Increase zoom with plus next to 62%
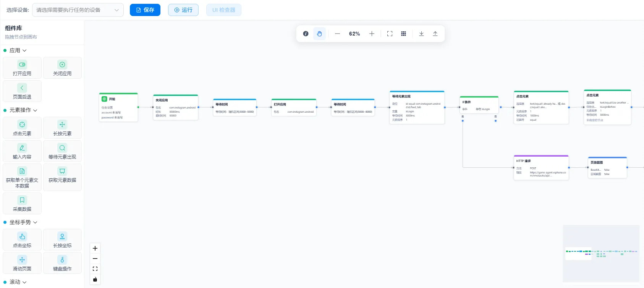Viewport: 644px width, 288px height. pos(372,34)
